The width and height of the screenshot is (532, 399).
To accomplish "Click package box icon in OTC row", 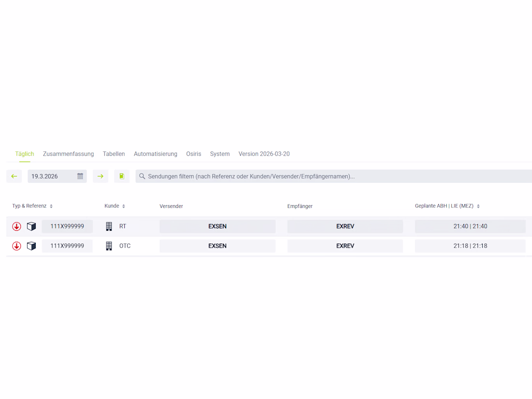I will pyautogui.click(x=31, y=246).
